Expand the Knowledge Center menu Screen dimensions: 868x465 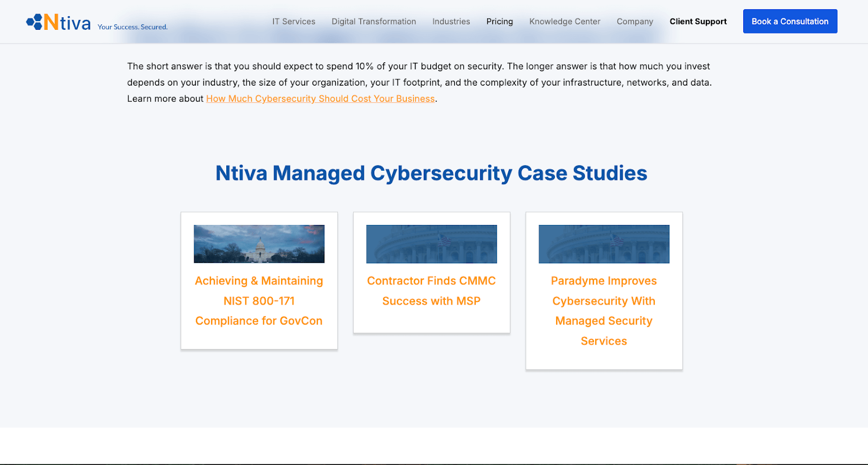[x=565, y=22]
